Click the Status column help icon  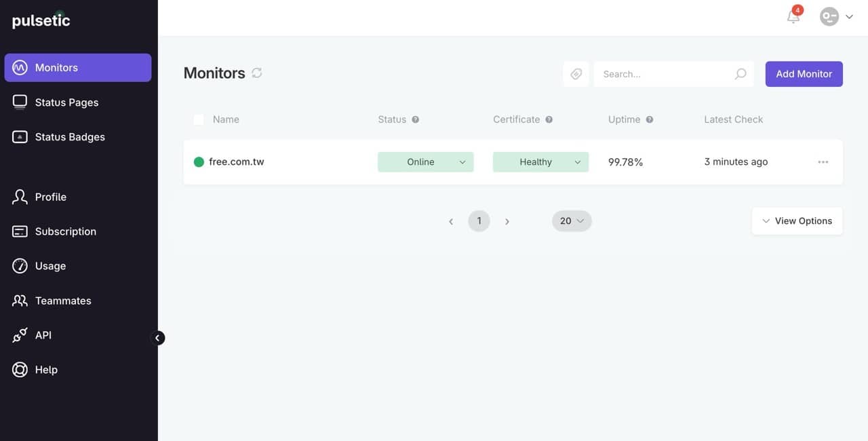click(x=416, y=119)
